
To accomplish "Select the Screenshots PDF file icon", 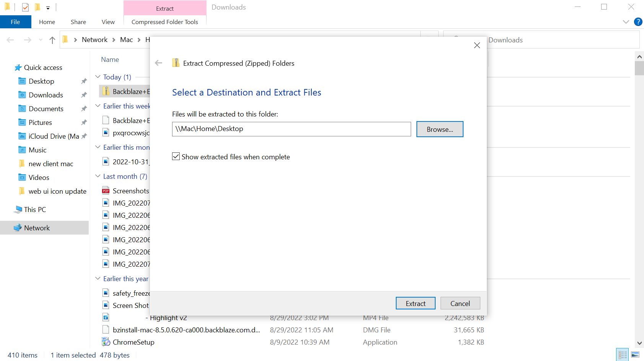I will click(106, 191).
